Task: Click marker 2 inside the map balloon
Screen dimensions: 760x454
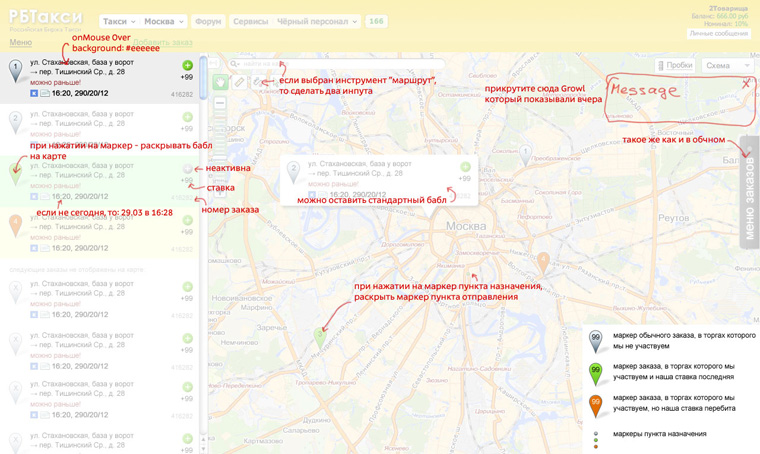Action: pos(293,172)
